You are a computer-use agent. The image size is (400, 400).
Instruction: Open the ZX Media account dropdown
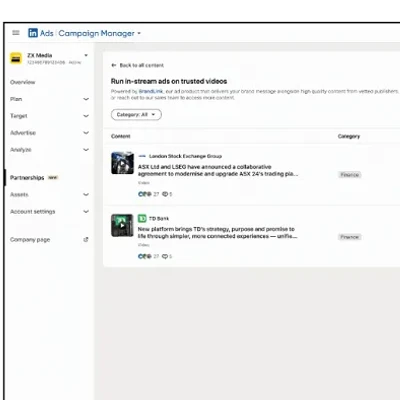(86, 55)
